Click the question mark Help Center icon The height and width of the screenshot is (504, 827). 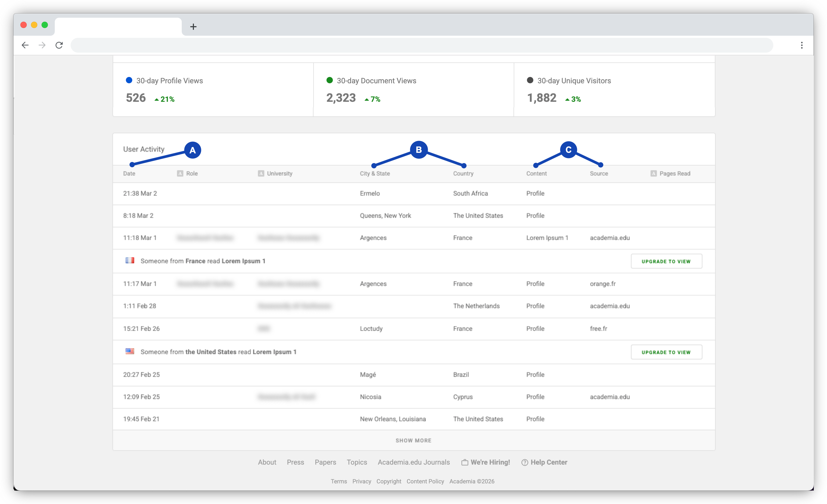[525, 462]
